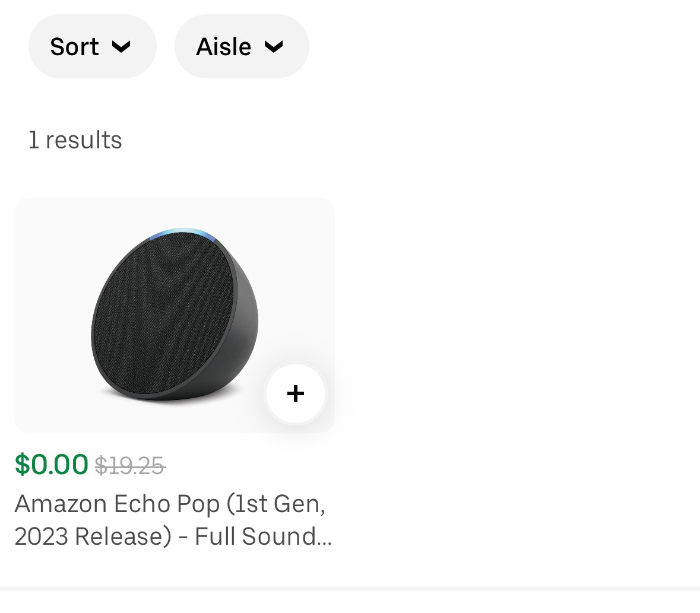Add Amazon Echo Pop with plus icon
Viewport: 700px width, 613px height.
295,393
